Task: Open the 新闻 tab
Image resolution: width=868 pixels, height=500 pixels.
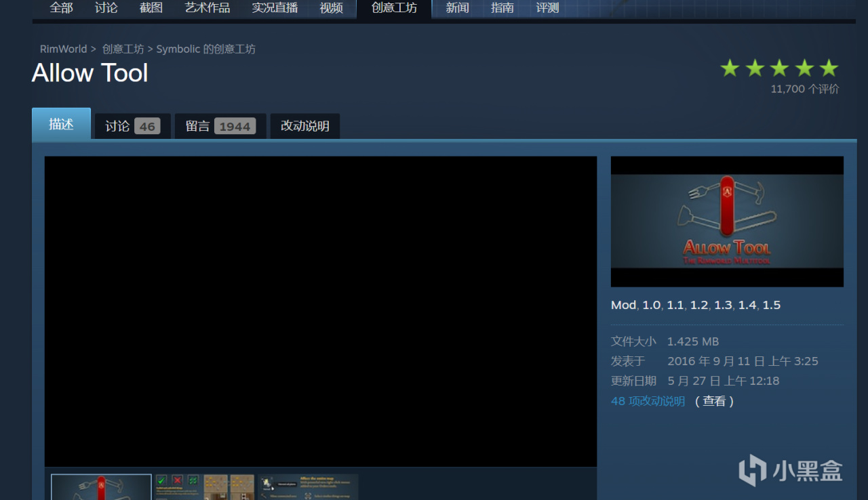Action: point(457,8)
